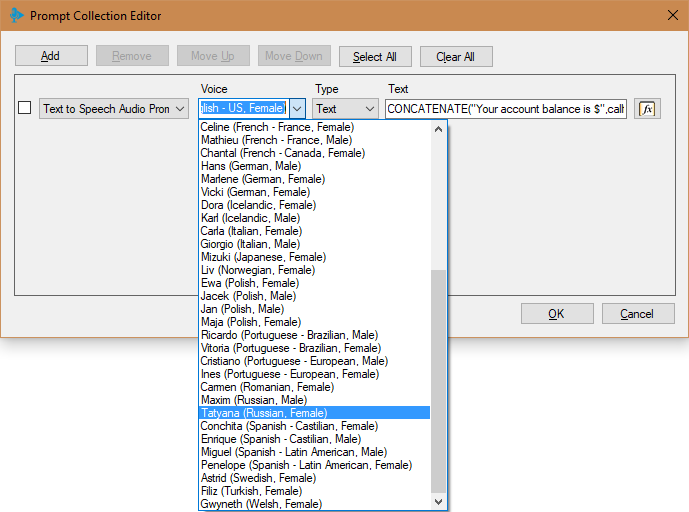The height and width of the screenshot is (512, 689).
Task: Open the Type dropdown
Action: tap(345, 109)
